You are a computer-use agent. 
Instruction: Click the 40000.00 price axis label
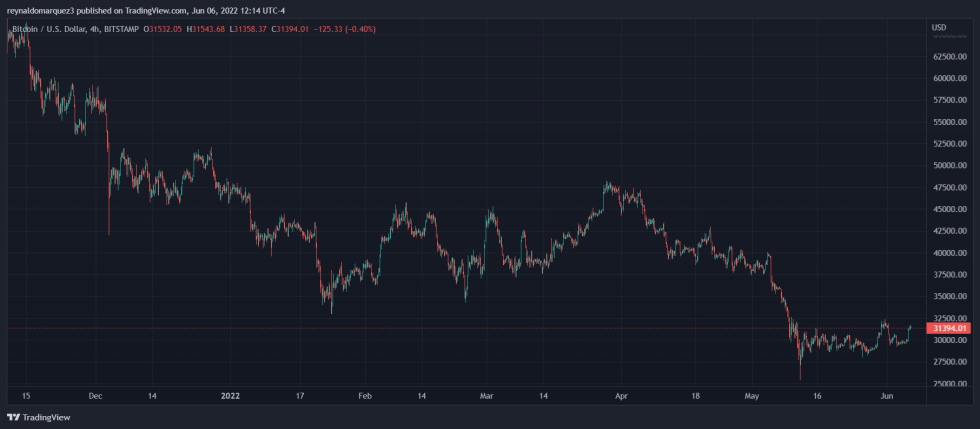coord(948,253)
